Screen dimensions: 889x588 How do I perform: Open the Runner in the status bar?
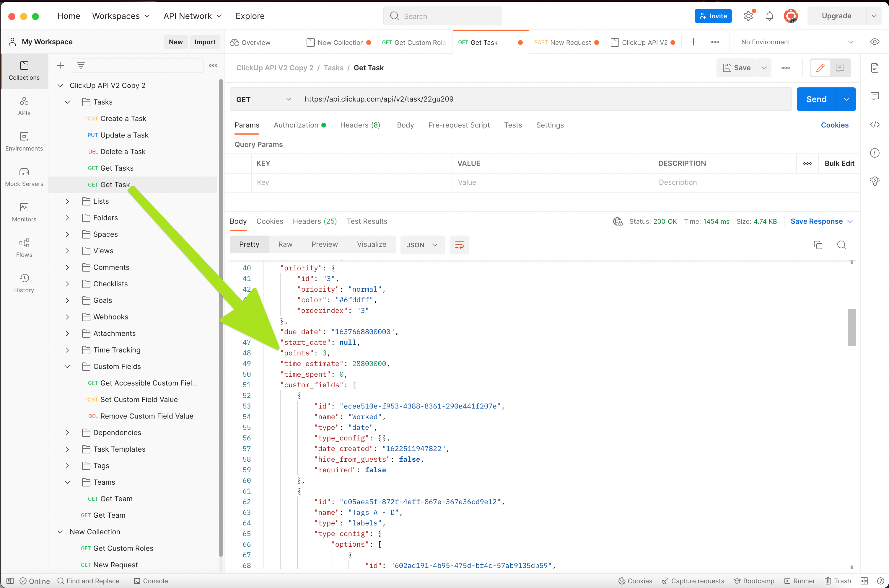(799, 581)
